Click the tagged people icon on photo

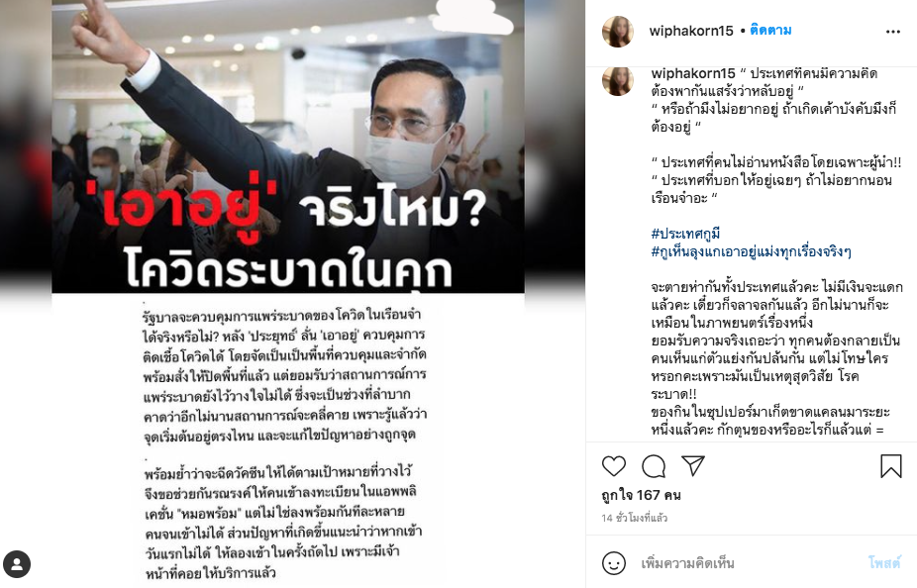(x=17, y=564)
